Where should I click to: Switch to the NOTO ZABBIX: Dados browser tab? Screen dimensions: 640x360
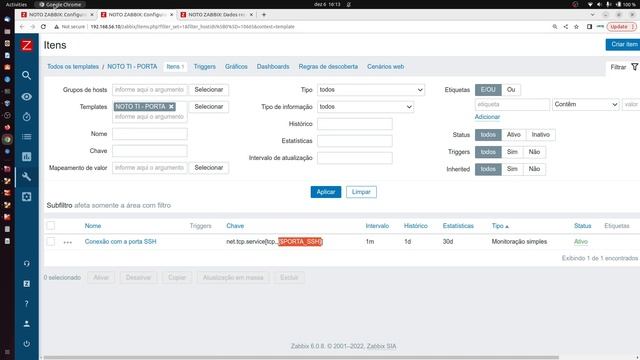(216, 15)
